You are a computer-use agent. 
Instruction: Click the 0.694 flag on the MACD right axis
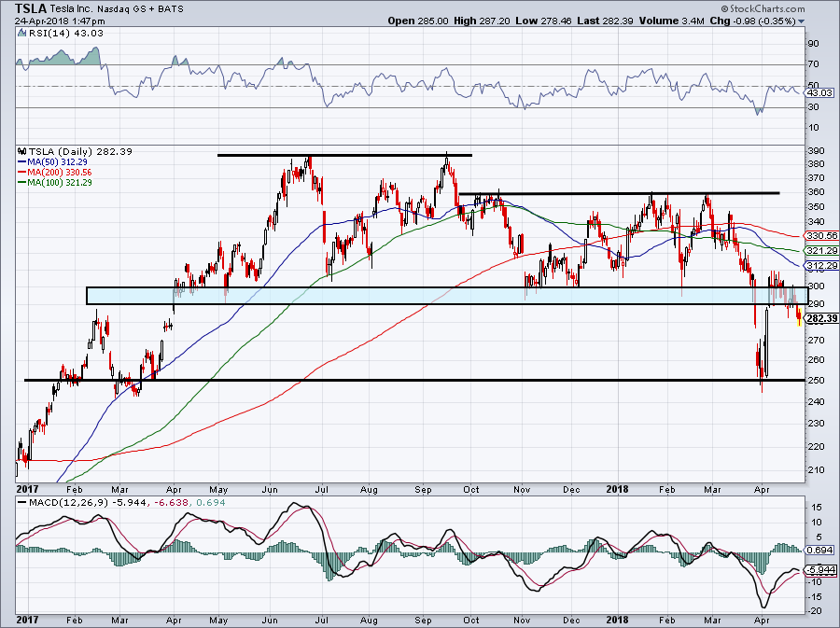[x=820, y=551]
